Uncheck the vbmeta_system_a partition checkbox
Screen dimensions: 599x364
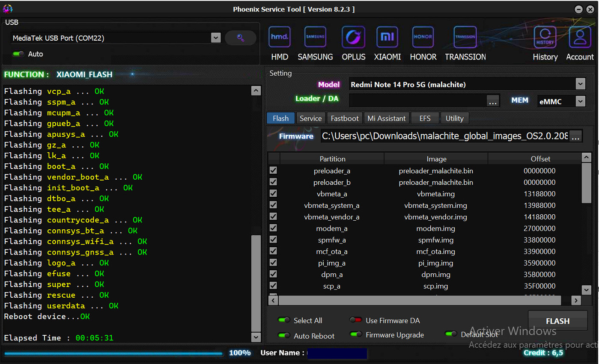click(x=273, y=205)
